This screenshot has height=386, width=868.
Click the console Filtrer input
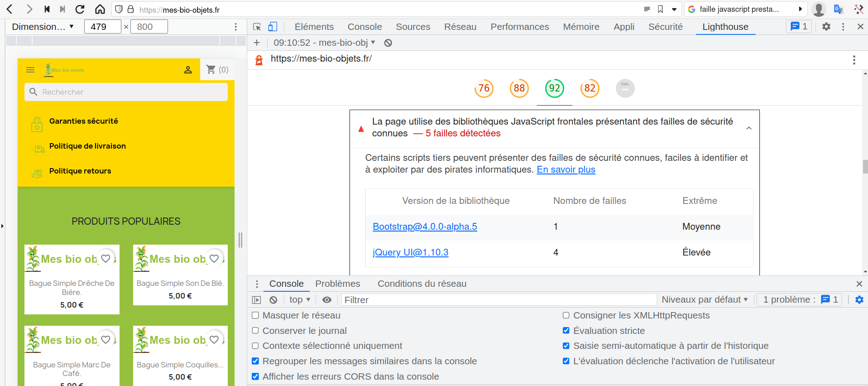coord(499,300)
